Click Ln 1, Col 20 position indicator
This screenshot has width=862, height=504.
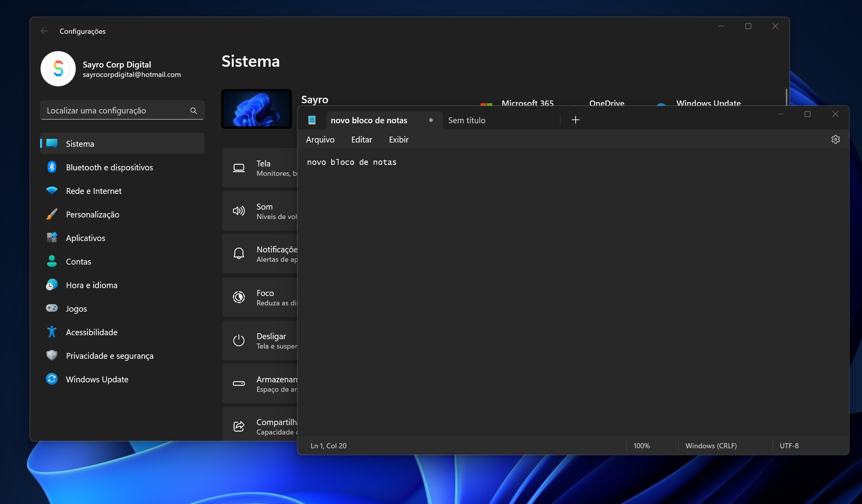point(328,446)
